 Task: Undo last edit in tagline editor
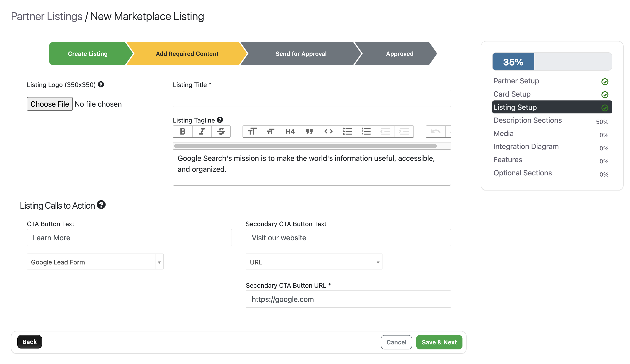[x=436, y=131]
